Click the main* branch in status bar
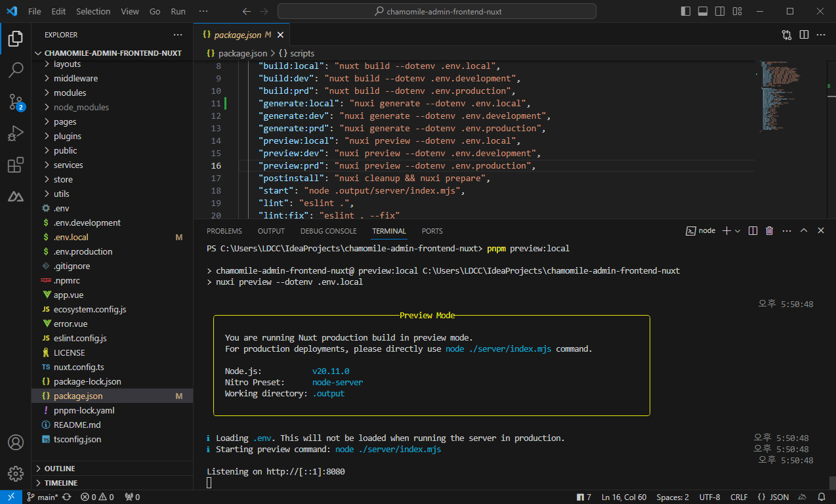The image size is (836, 504). [x=43, y=497]
